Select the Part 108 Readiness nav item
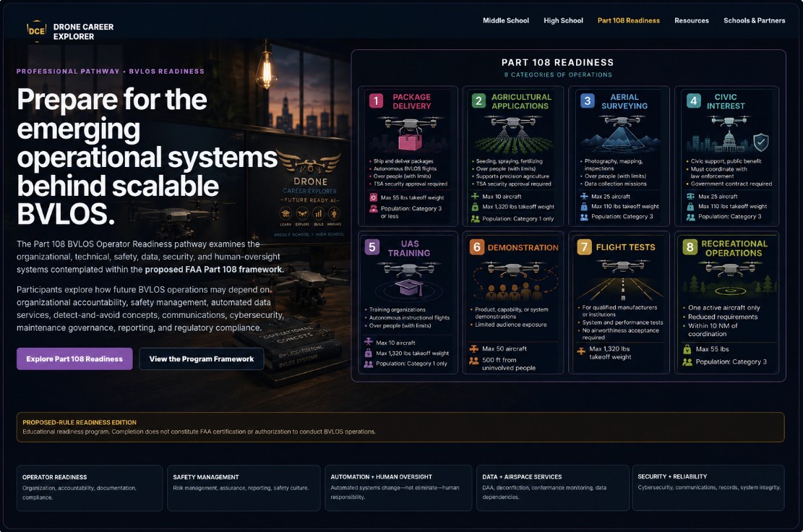 click(x=628, y=20)
